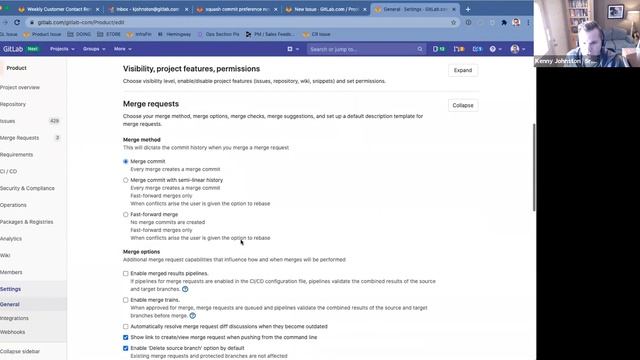Open the merge requests counter icon in navbar

click(459, 49)
